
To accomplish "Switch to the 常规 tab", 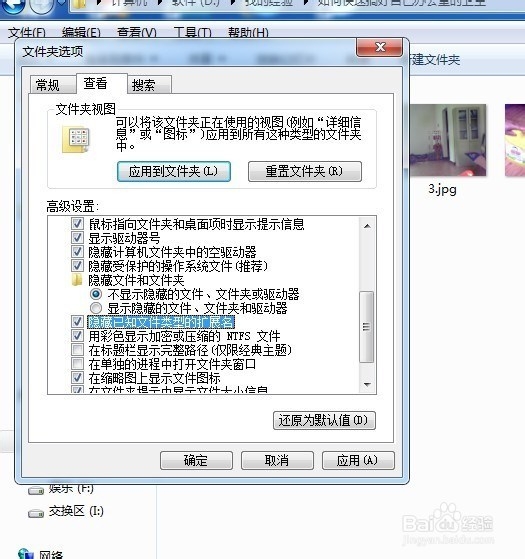I will pyautogui.click(x=52, y=85).
